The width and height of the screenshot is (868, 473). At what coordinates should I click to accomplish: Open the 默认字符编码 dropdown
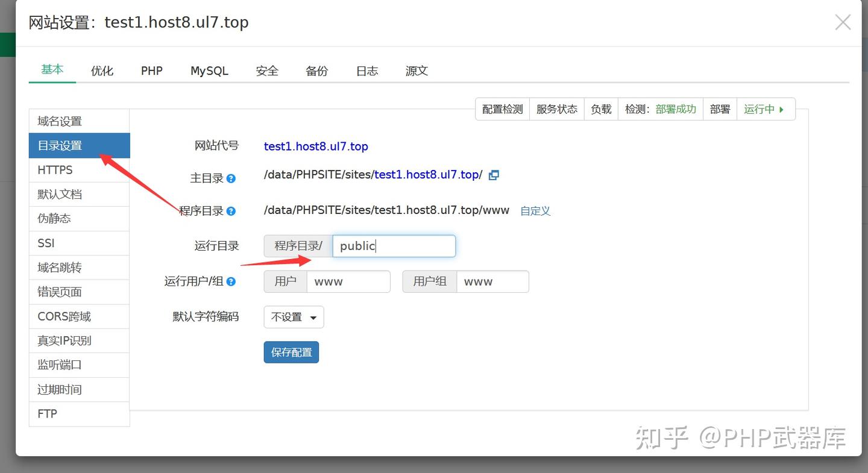coord(294,317)
